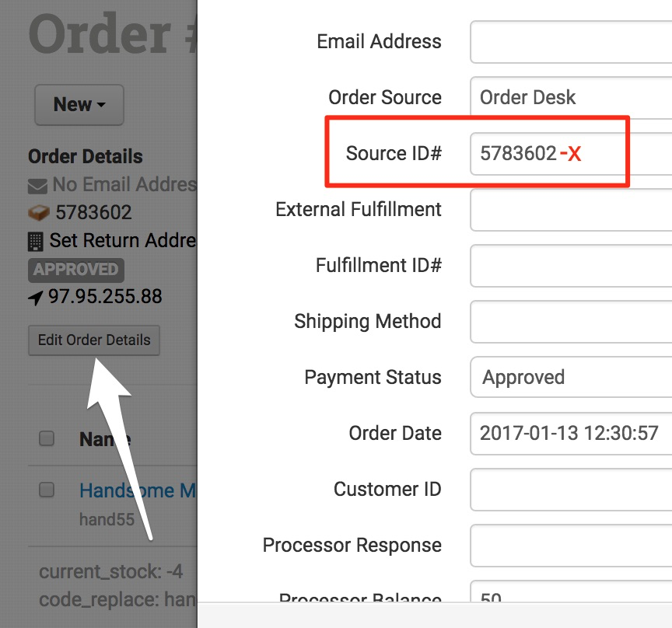Toggle the select-all checkbox in Name header
The width and height of the screenshot is (672, 628).
point(47,439)
